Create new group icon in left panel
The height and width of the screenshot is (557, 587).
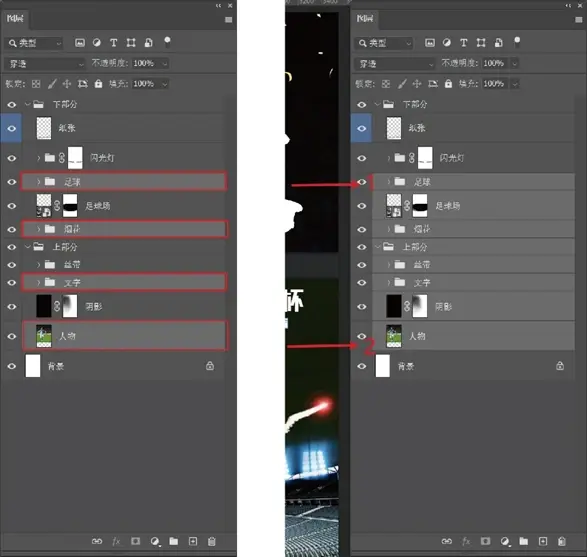(174, 541)
